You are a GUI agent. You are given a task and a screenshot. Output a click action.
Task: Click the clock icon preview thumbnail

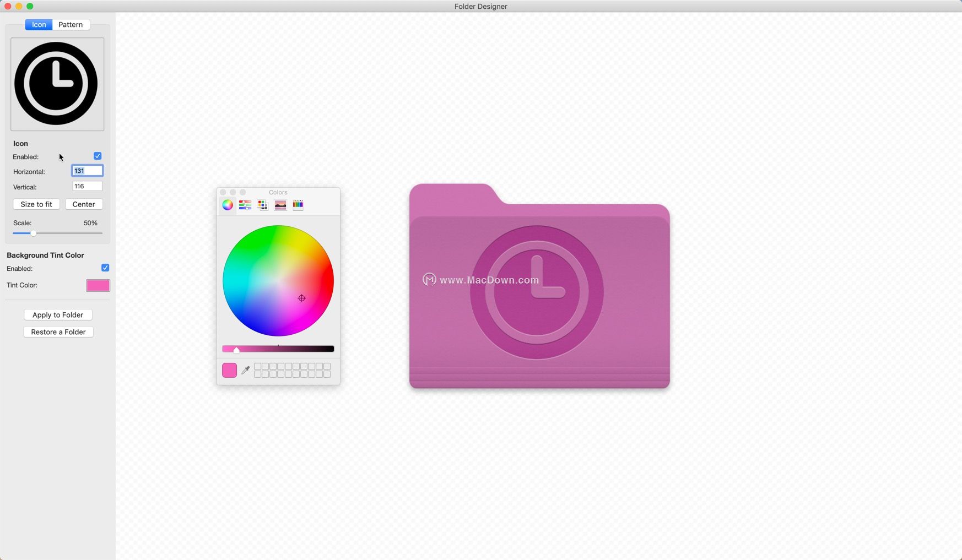(57, 84)
